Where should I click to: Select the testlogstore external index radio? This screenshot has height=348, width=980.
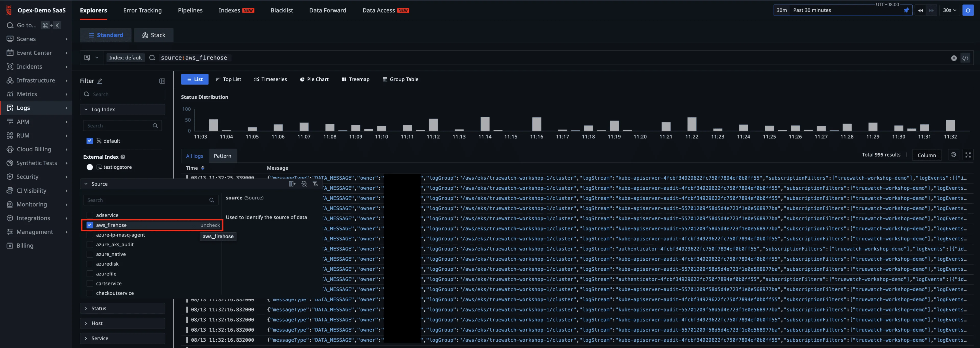tap(90, 167)
